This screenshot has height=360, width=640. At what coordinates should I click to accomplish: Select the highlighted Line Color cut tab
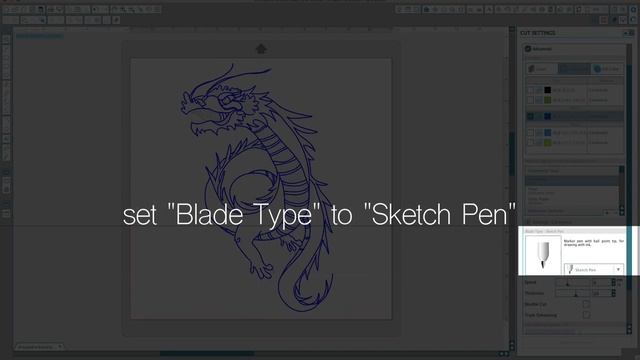(x=574, y=69)
